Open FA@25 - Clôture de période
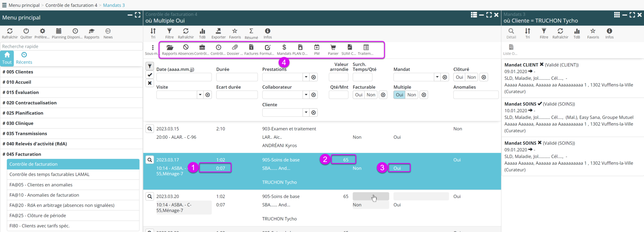This screenshot has height=232, width=644. point(38,216)
